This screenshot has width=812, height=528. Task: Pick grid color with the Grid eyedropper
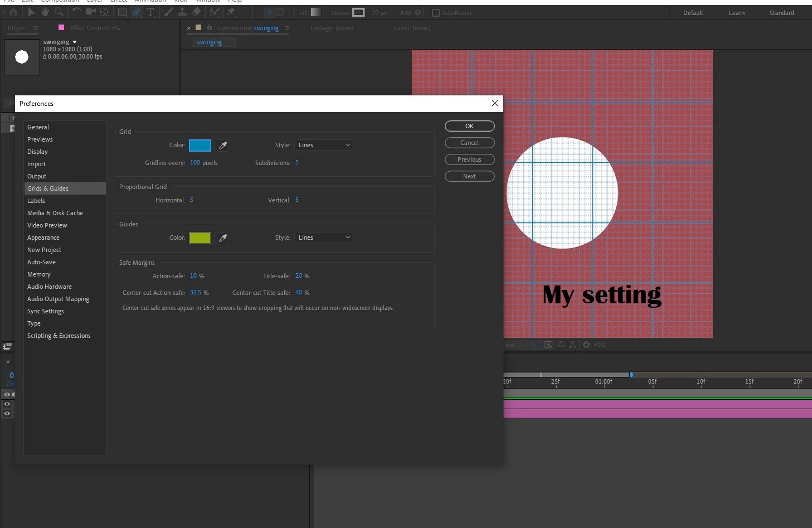click(x=223, y=146)
